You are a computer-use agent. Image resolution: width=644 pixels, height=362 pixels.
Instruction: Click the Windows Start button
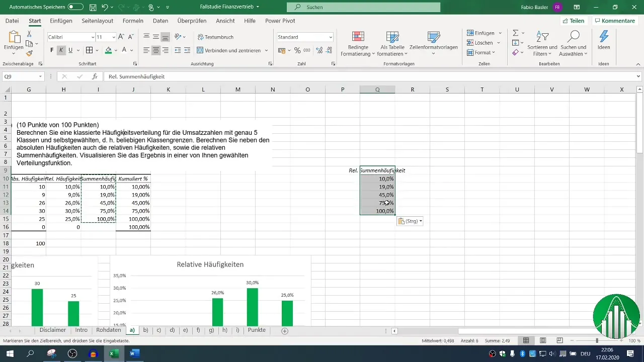10,354
